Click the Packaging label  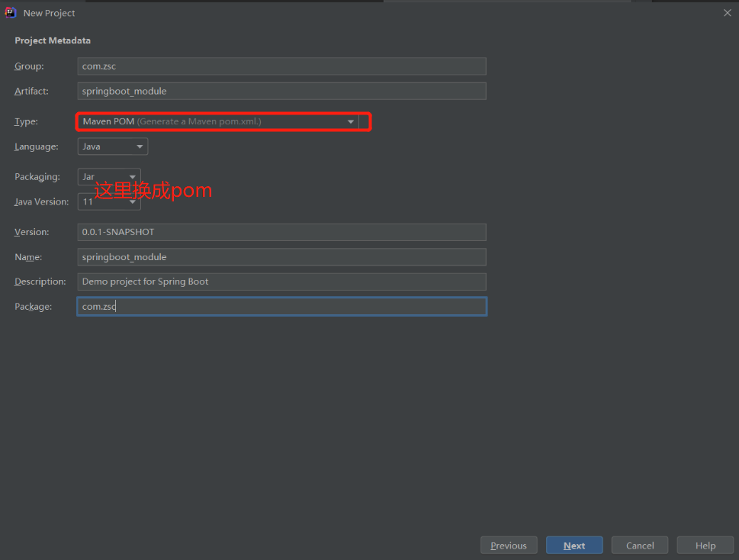pos(37,177)
